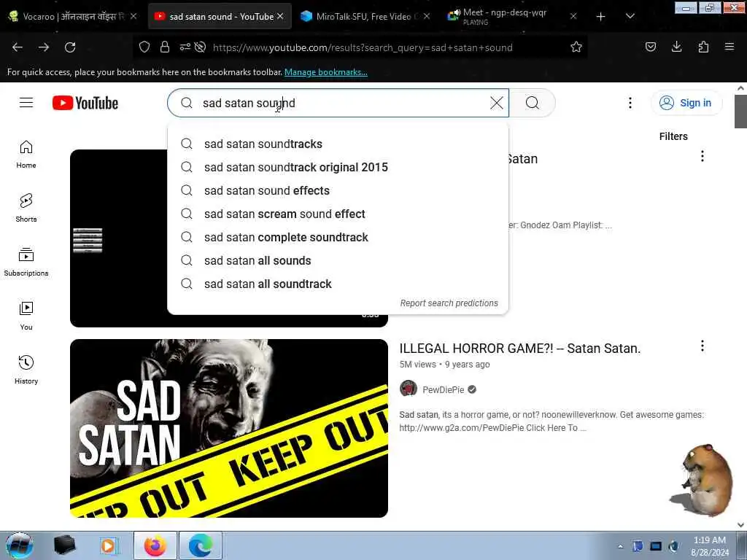747x560 pixels.
Task: Open ILLEGAL HORROR GAME video title
Action: click(x=519, y=349)
